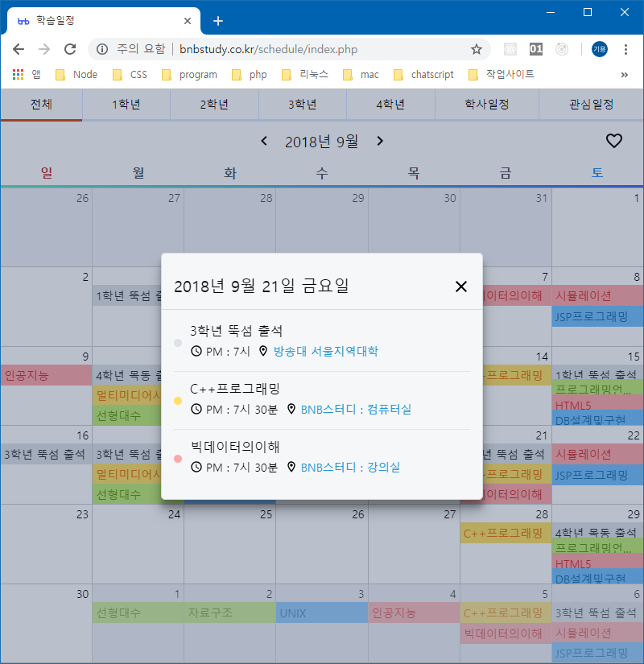Close the September 21 schedule popup
Viewport: 644px width, 664px height.
461,287
